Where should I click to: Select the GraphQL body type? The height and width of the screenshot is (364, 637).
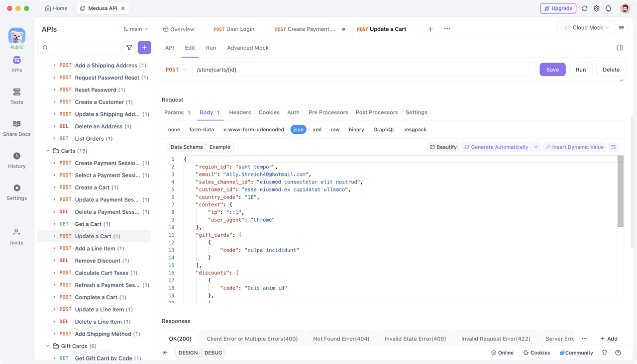384,129
